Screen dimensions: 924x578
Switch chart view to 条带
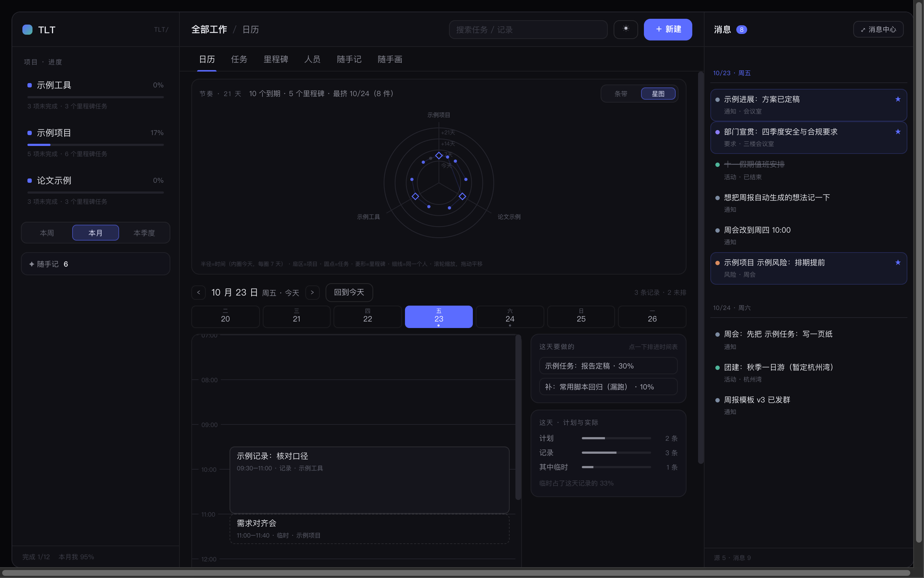(621, 94)
